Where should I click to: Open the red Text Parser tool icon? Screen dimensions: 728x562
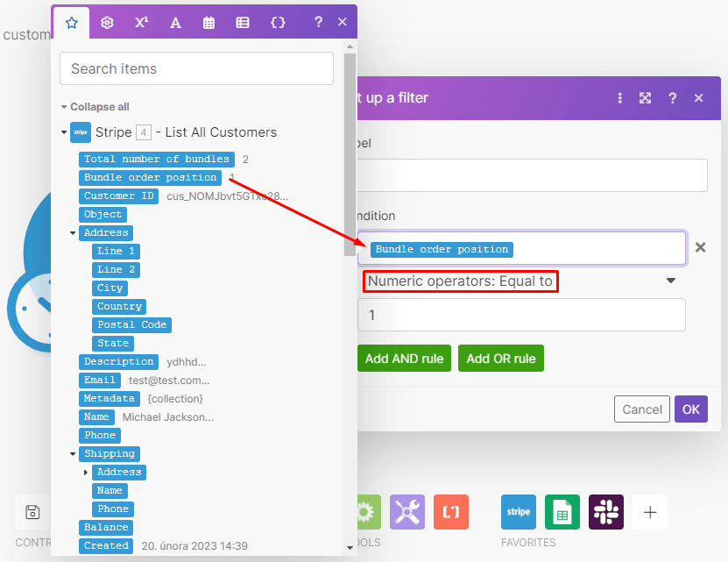(x=450, y=512)
